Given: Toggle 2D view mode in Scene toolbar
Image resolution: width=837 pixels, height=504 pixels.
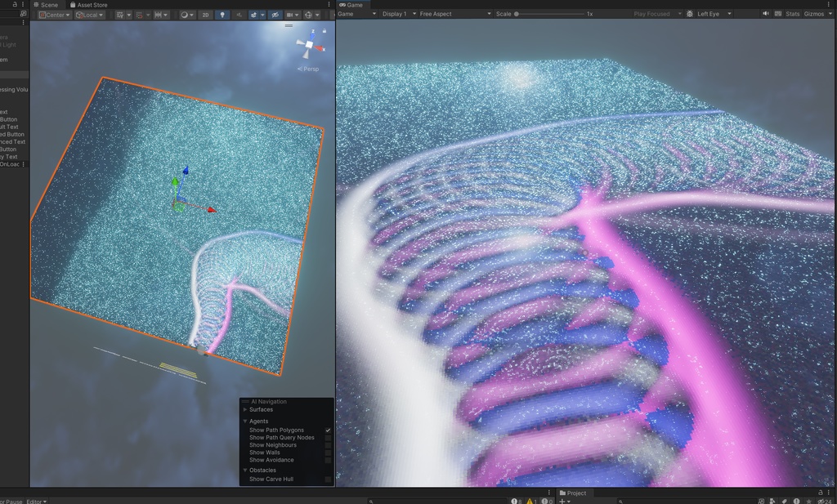Looking at the screenshot, I should [x=206, y=15].
